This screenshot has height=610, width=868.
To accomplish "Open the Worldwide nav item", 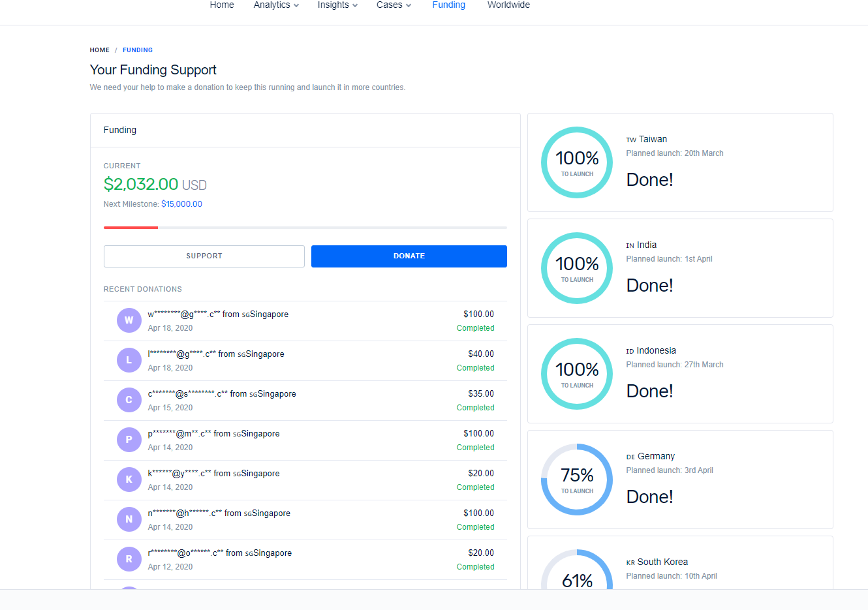I will [508, 5].
